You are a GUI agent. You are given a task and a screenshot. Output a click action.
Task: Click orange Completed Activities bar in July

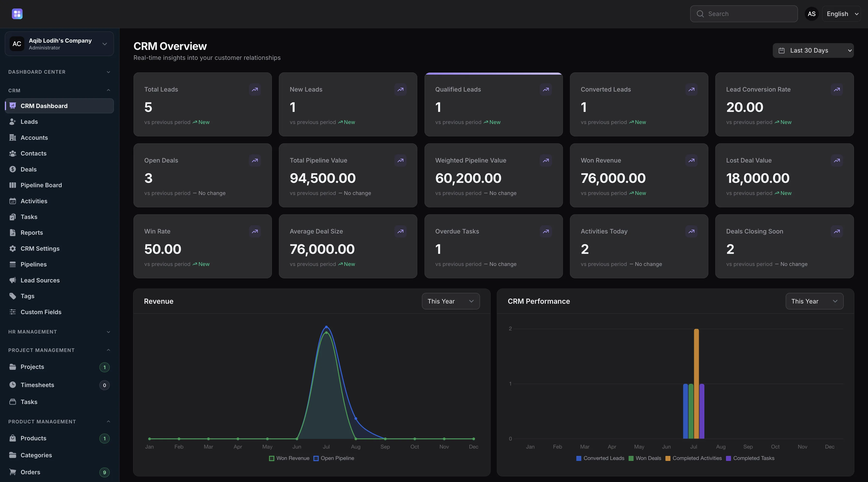(696, 384)
